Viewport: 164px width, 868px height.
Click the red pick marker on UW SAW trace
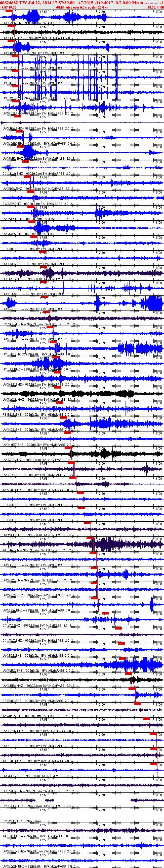[x=9, y=11]
